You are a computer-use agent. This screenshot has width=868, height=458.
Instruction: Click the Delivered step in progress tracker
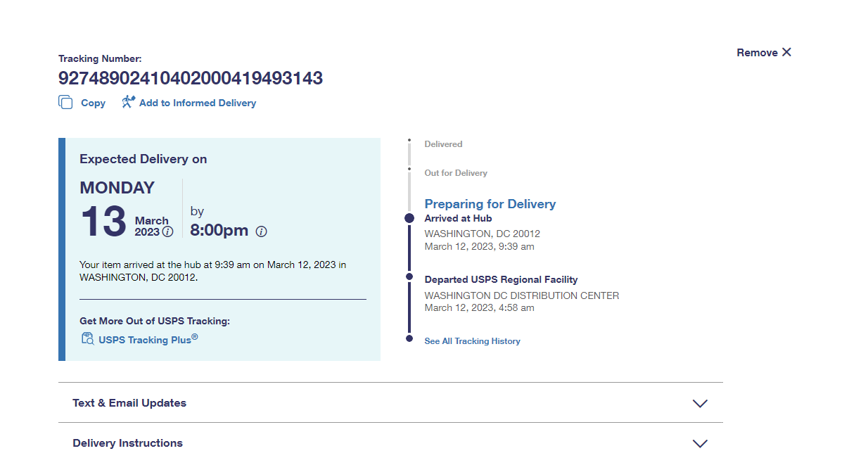tap(443, 144)
